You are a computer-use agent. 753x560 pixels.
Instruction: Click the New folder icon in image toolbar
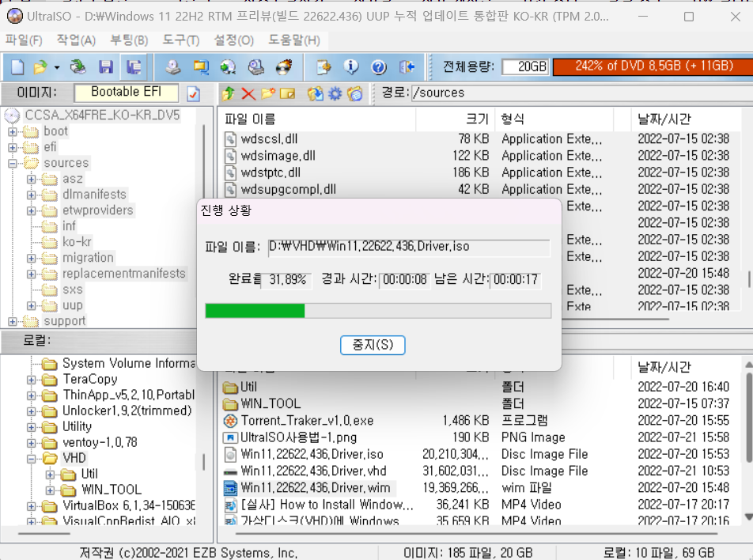[x=268, y=93]
